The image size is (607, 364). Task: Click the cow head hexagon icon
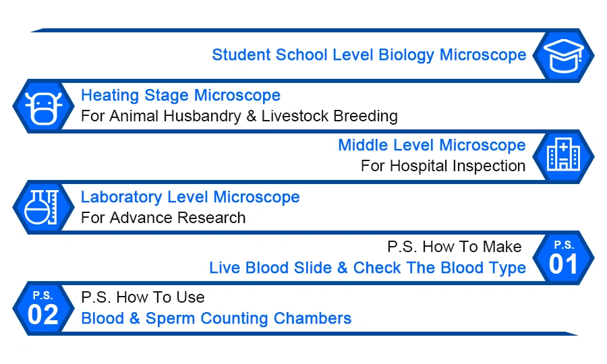(43, 106)
